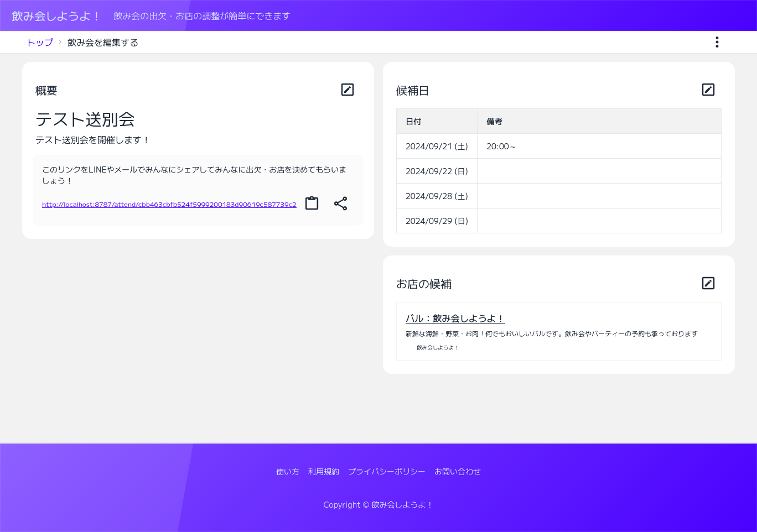Edit the 概要 section with pencil icon
Image resolution: width=757 pixels, height=532 pixels.
(x=348, y=90)
